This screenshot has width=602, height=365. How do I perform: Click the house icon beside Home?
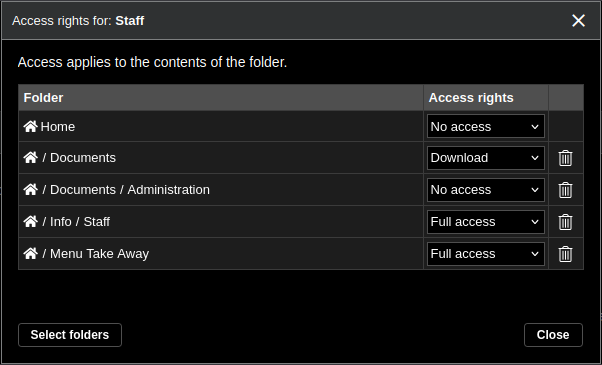[30, 126]
